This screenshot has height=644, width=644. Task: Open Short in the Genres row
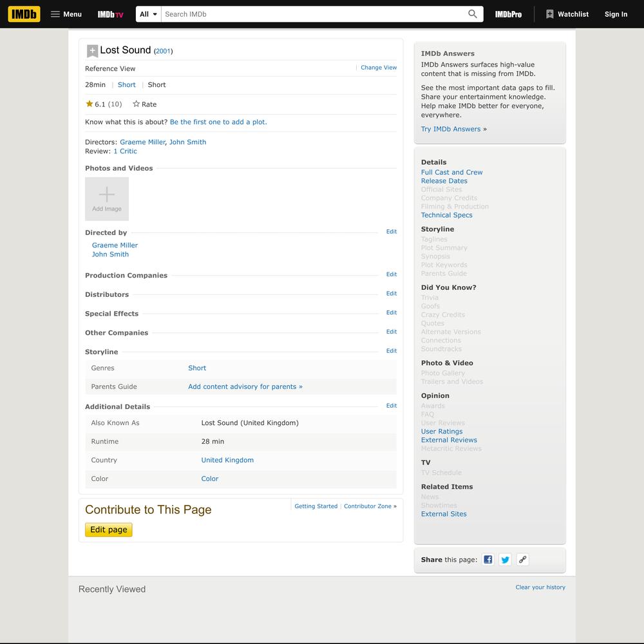pyautogui.click(x=197, y=368)
